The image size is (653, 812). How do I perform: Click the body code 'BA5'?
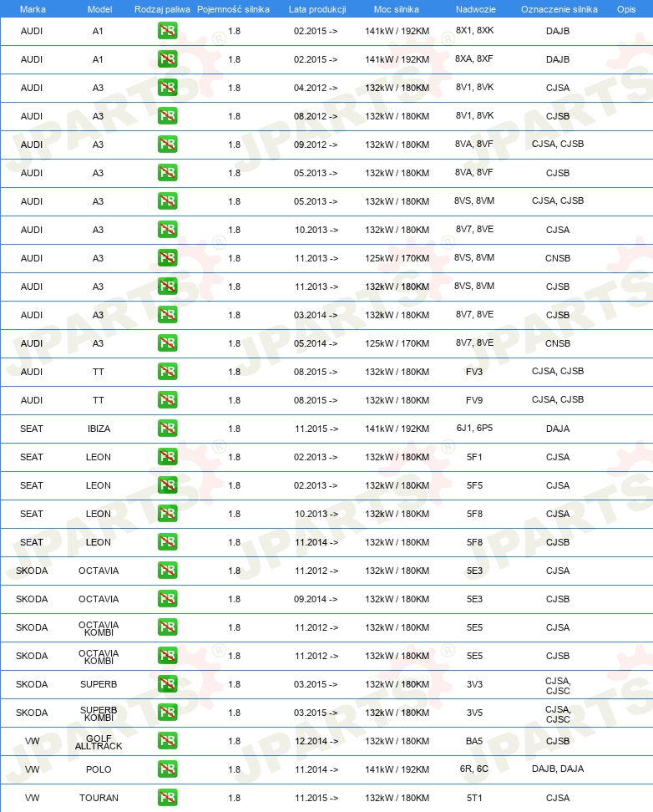[x=474, y=741]
